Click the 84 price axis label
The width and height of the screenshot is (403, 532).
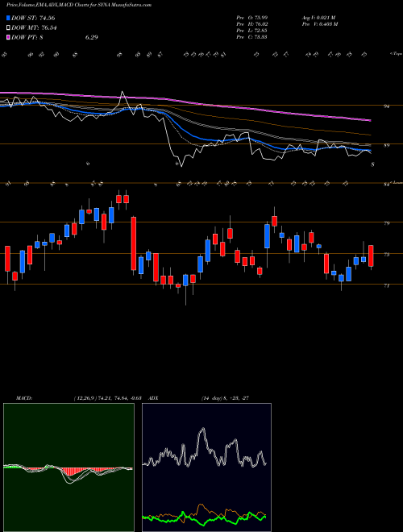pos(386,185)
